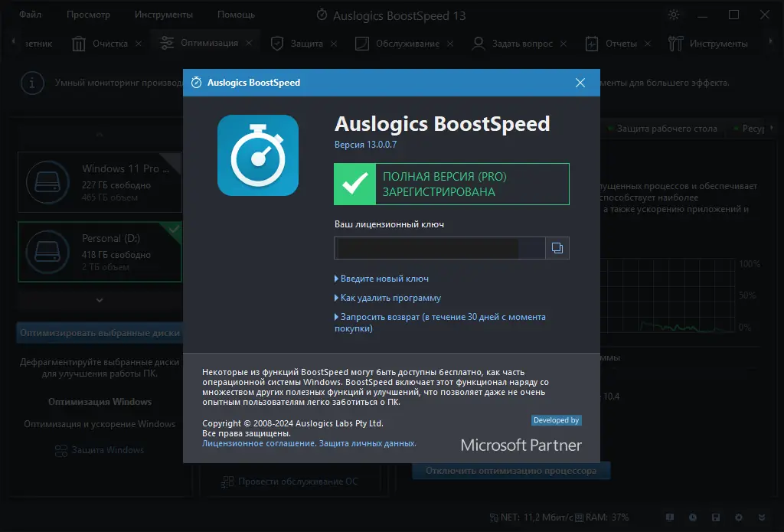
Task: Open the Просмотр menu
Action: click(x=88, y=15)
